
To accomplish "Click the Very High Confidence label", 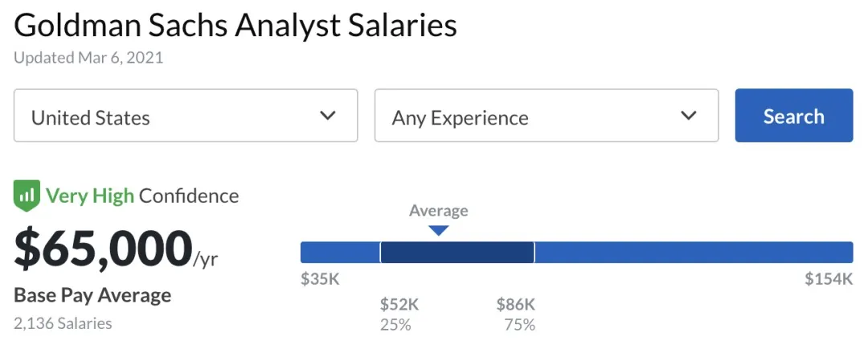I will pos(142,195).
